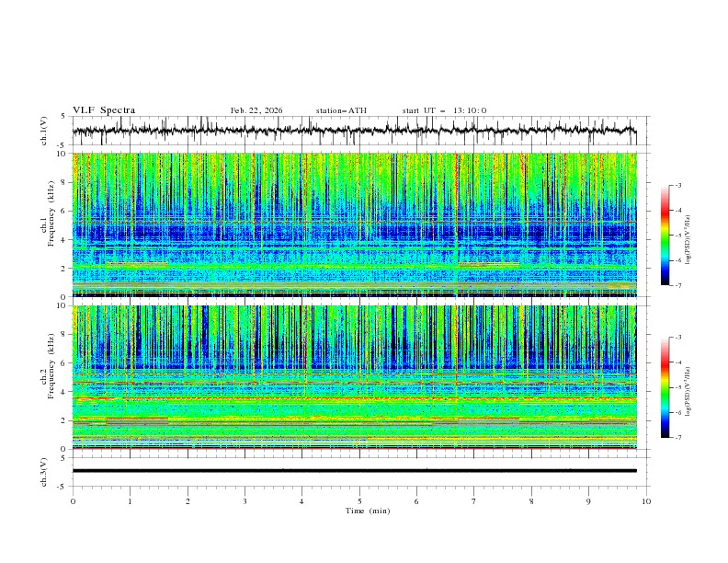Click the ch.1 colorbar "log(PSD)(V²/Hz)" label
Screen dimensions: 728x563
tap(688, 240)
